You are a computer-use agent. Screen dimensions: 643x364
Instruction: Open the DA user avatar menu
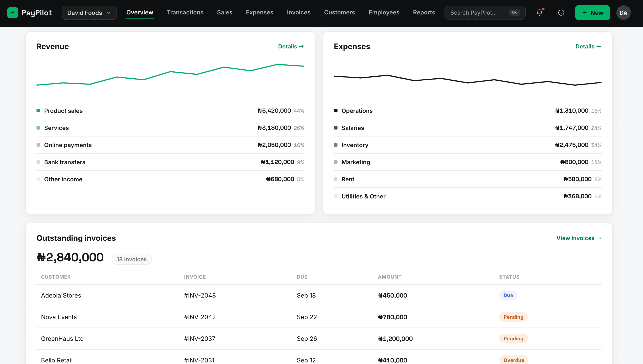pos(623,12)
